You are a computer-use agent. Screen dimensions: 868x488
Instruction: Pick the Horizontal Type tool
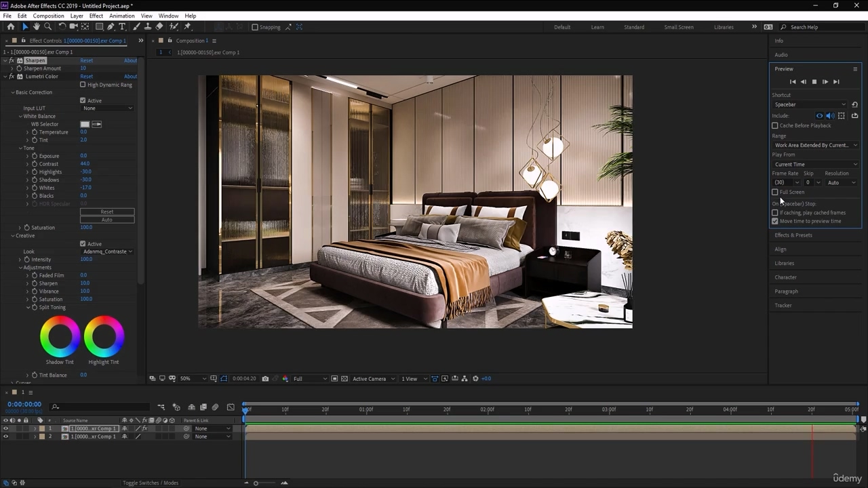click(x=122, y=27)
